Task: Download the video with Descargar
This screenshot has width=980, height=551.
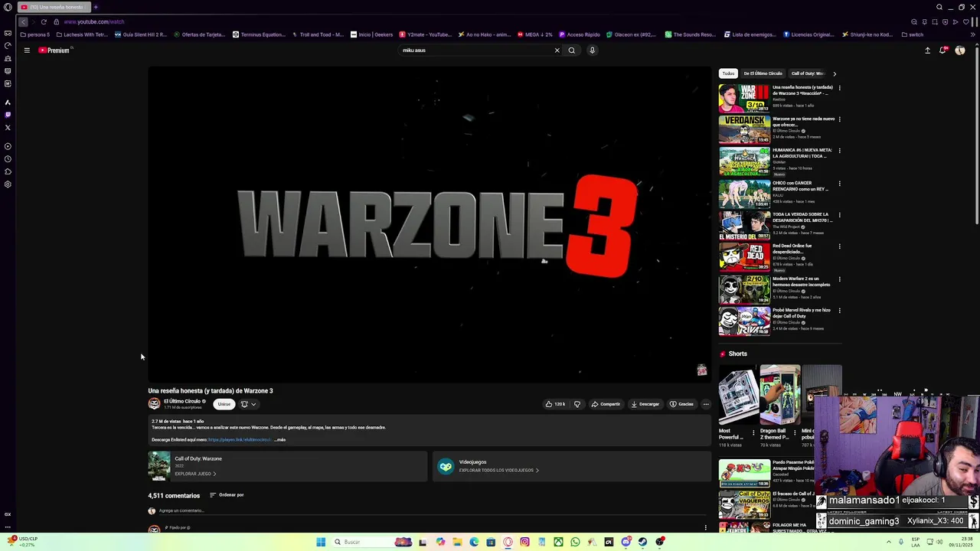Action: (645, 404)
